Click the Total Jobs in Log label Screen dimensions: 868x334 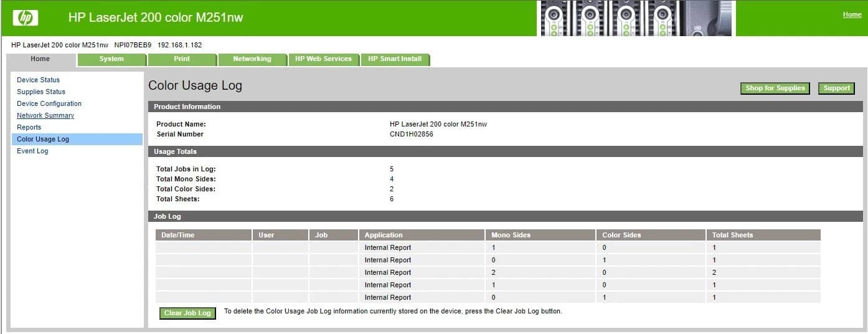click(x=186, y=169)
